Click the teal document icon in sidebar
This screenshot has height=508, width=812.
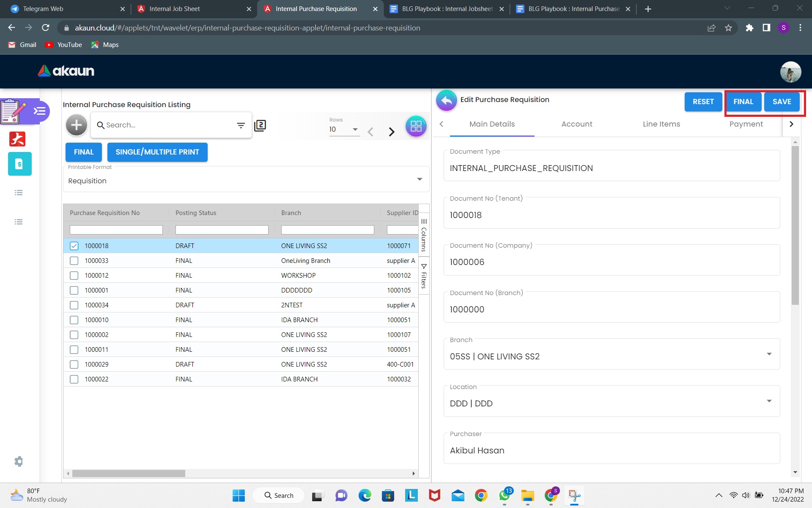(19, 164)
